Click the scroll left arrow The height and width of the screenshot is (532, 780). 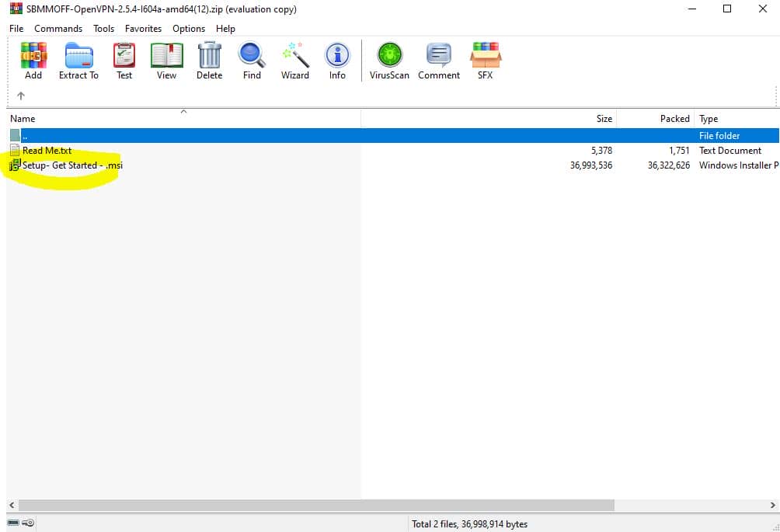[x=12, y=505]
